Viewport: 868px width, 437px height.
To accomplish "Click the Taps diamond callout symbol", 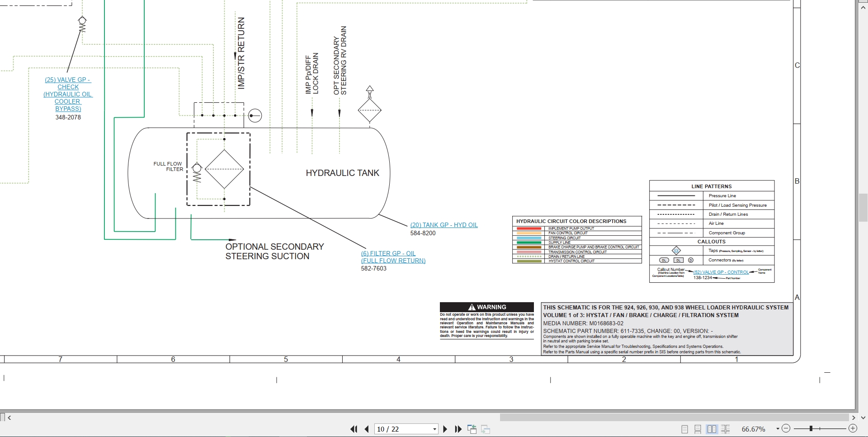I will [x=676, y=251].
